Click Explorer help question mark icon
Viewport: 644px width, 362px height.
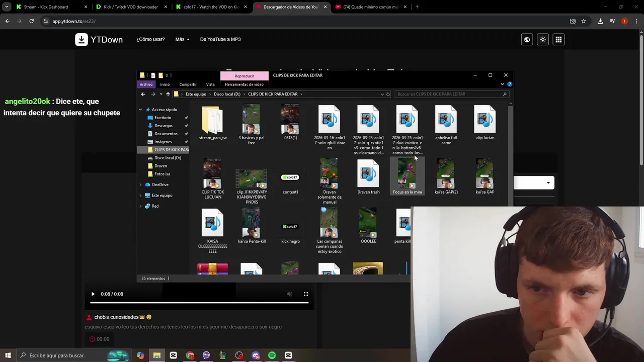coord(509,84)
